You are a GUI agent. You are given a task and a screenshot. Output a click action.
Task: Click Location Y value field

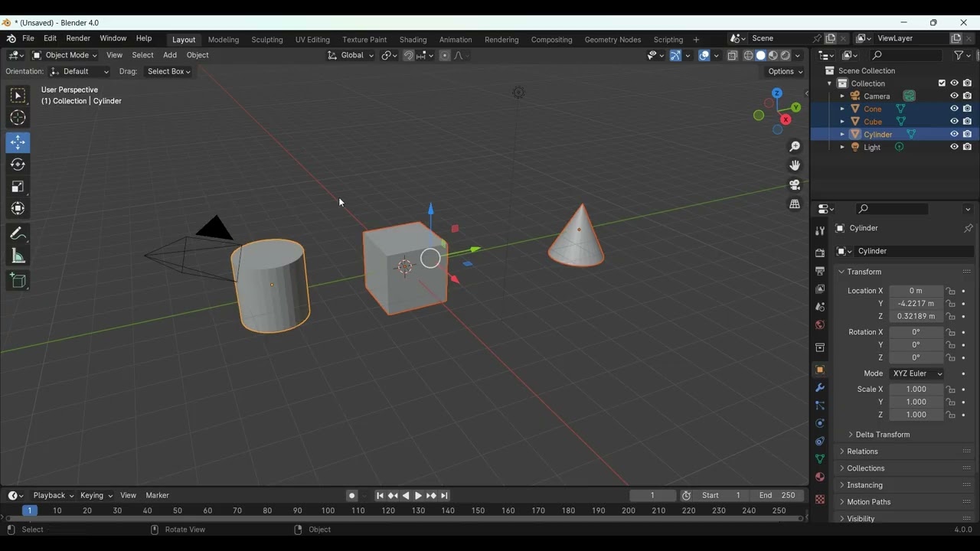click(916, 304)
